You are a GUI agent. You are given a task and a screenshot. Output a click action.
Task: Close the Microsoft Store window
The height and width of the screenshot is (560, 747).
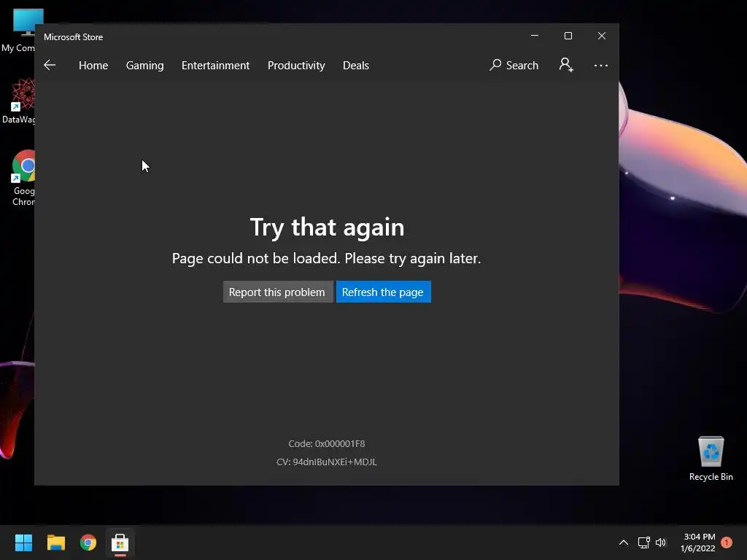coord(602,36)
